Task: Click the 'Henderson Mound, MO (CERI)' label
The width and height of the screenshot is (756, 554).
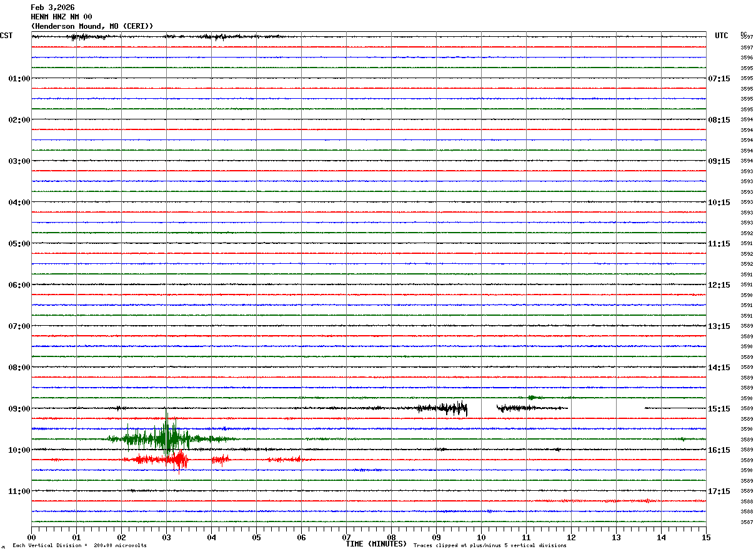Action: [x=92, y=26]
